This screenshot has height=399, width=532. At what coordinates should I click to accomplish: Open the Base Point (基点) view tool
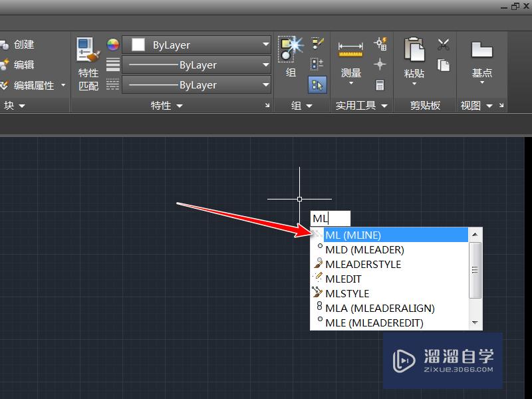tap(481, 50)
